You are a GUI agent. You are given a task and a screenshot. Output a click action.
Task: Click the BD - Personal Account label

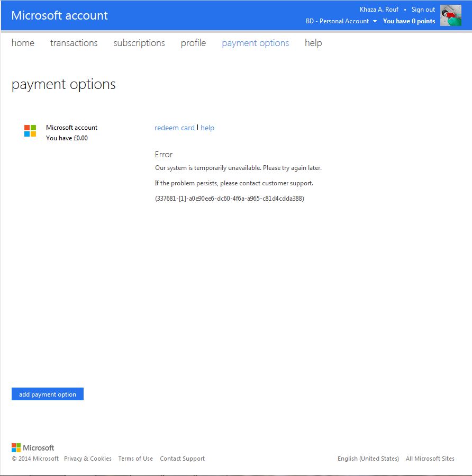pos(337,21)
